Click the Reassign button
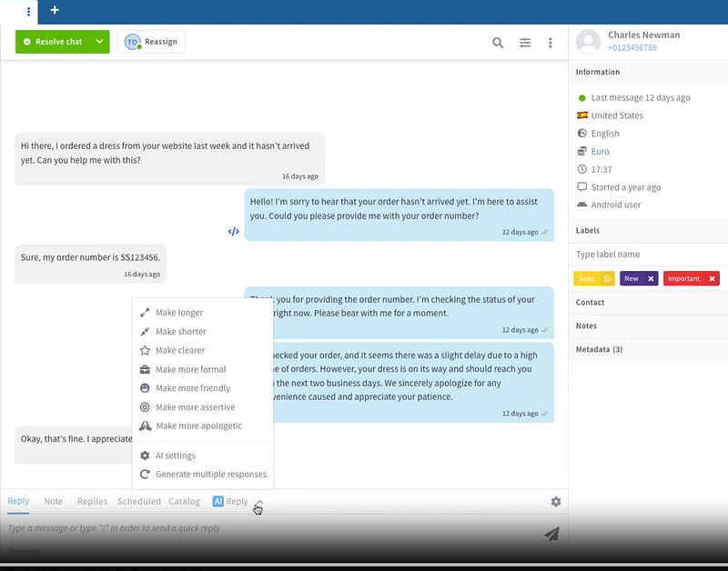This screenshot has height=571, width=728. tap(151, 42)
